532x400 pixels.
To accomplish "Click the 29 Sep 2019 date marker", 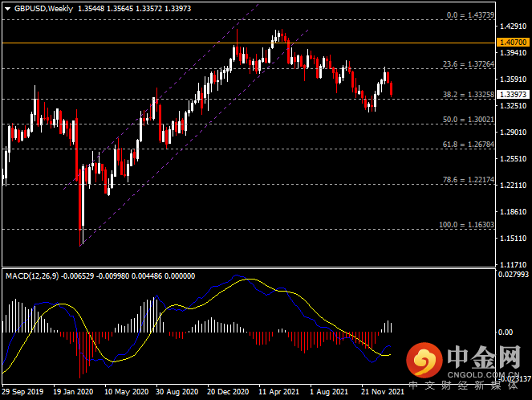I will pyautogui.click(x=23, y=393).
